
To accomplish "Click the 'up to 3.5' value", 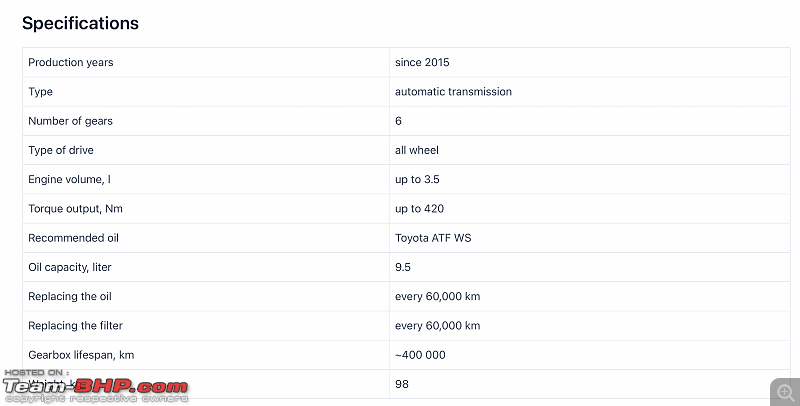I will [417, 180].
